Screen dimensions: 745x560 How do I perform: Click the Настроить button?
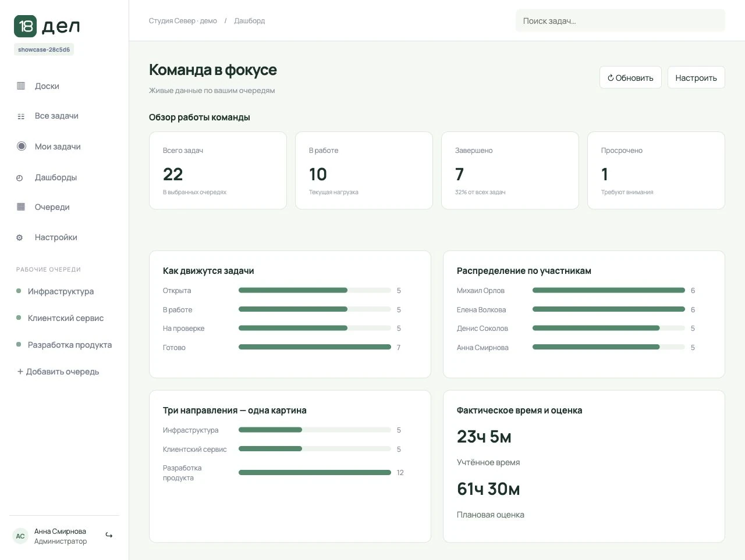pyautogui.click(x=696, y=78)
